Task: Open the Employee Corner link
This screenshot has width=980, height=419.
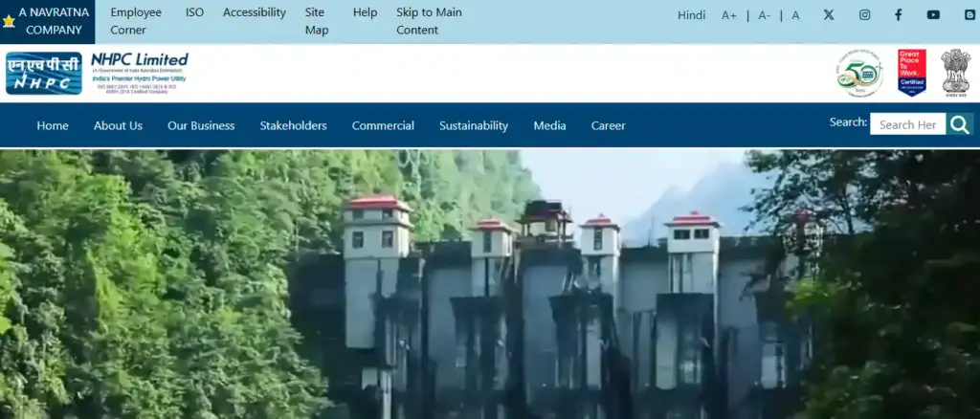Action: (136, 21)
